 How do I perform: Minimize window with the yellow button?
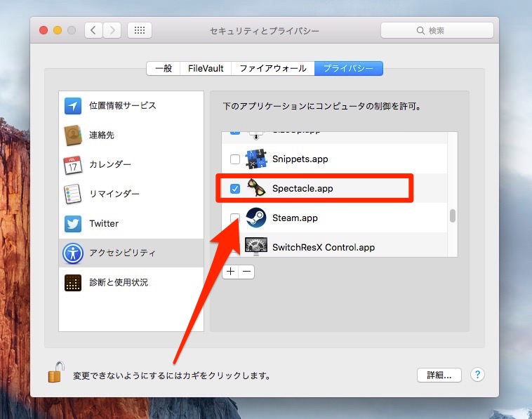click(x=58, y=31)
